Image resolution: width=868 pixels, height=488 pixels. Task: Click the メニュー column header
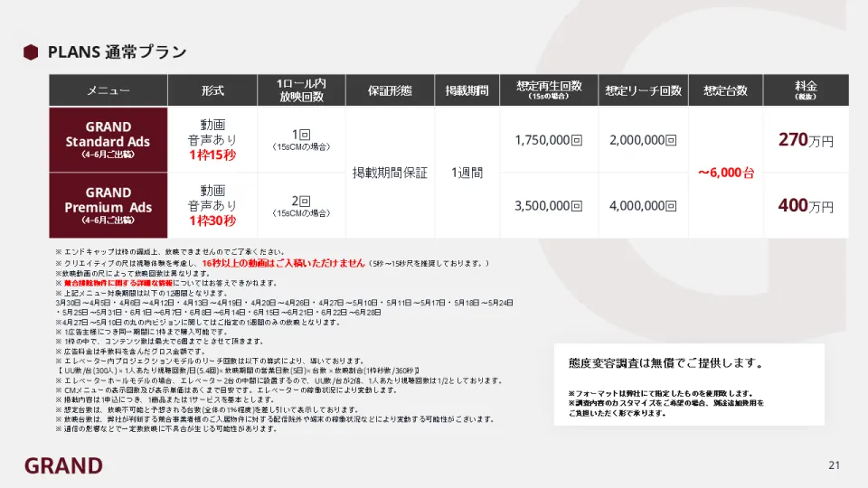tap(108, 91)
